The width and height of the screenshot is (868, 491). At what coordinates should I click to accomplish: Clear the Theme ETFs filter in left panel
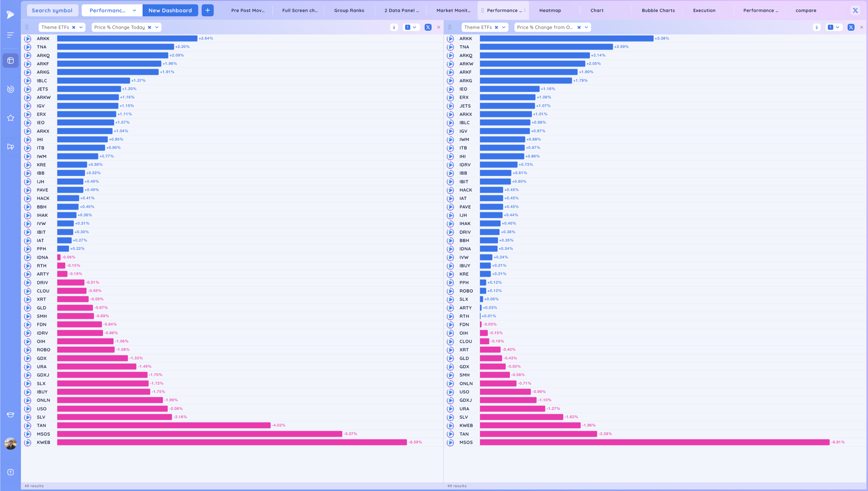pyautogui.click(x=74, y=27)
